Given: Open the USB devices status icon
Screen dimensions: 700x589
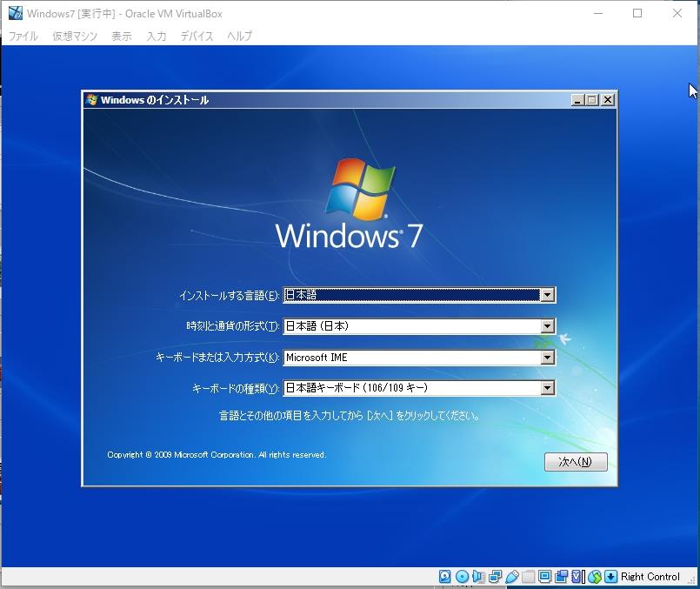Looking at the screenshot, I should click(512, 577).
